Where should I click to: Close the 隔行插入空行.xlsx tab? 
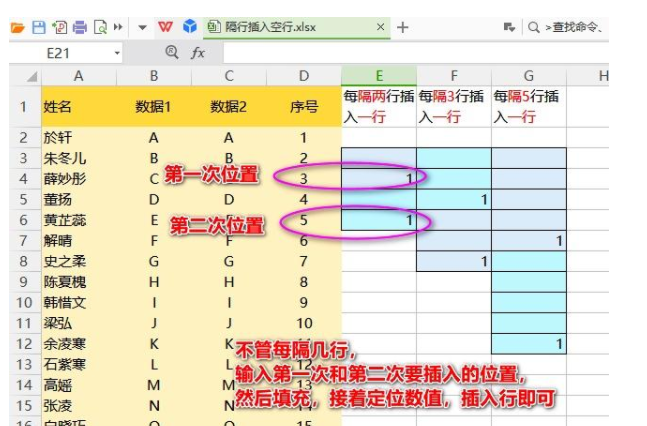380,27
